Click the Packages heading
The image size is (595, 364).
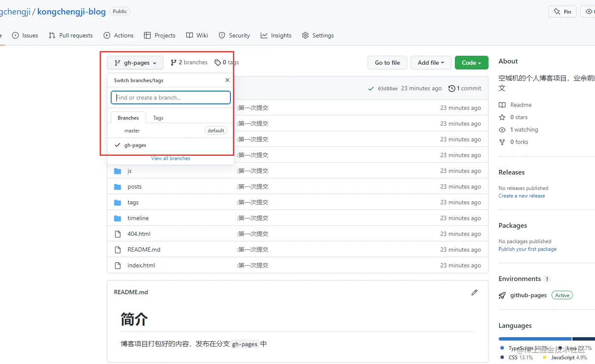(513, 226)
